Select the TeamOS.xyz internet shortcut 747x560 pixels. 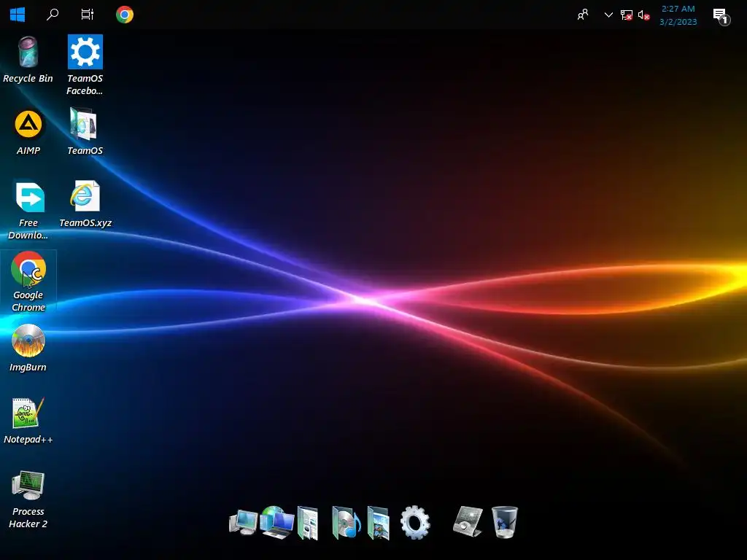pos(85,204)
